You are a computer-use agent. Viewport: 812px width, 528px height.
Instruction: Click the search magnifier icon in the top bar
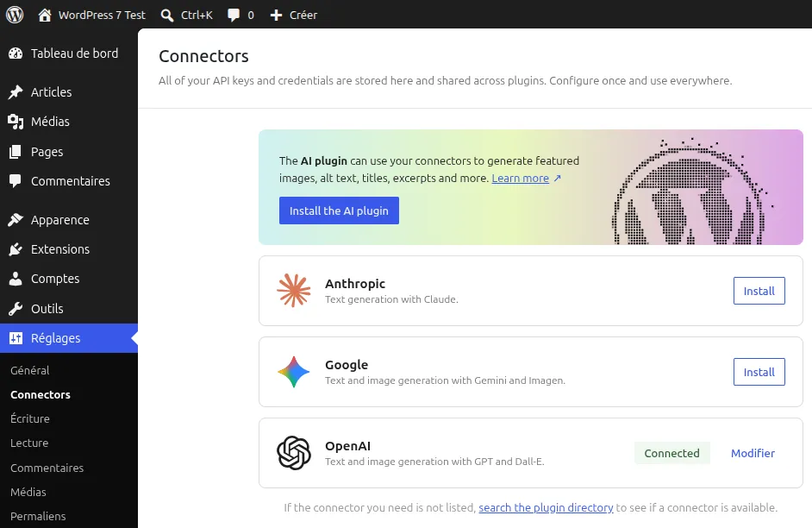[x=167, y=14]
